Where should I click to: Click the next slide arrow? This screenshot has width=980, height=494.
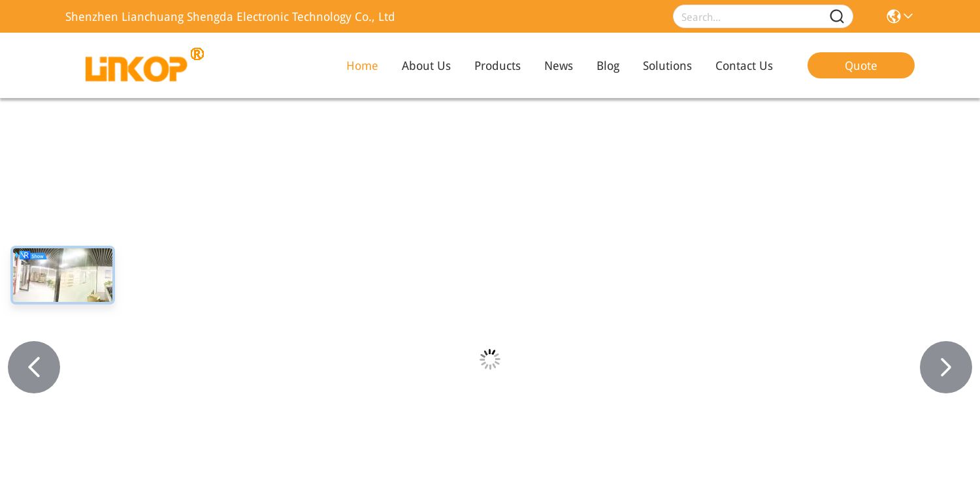[945, 367]
